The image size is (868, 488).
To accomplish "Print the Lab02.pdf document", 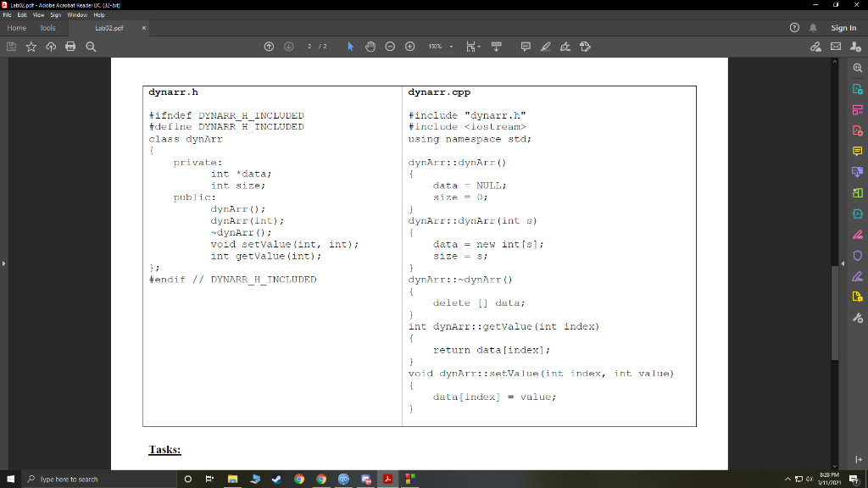I will pos(70,47).
